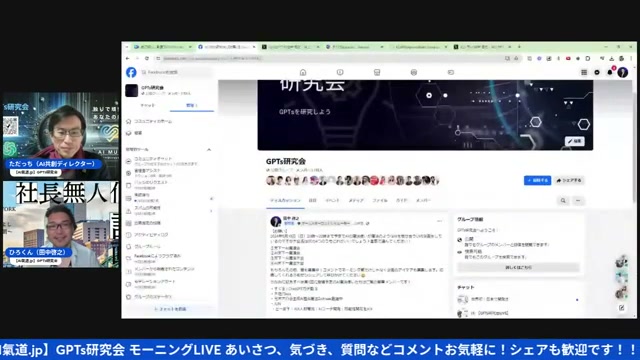Open the Messenger icon in the Facebook header
Viewport: 640px width, 360px height.
pos(597,72)
